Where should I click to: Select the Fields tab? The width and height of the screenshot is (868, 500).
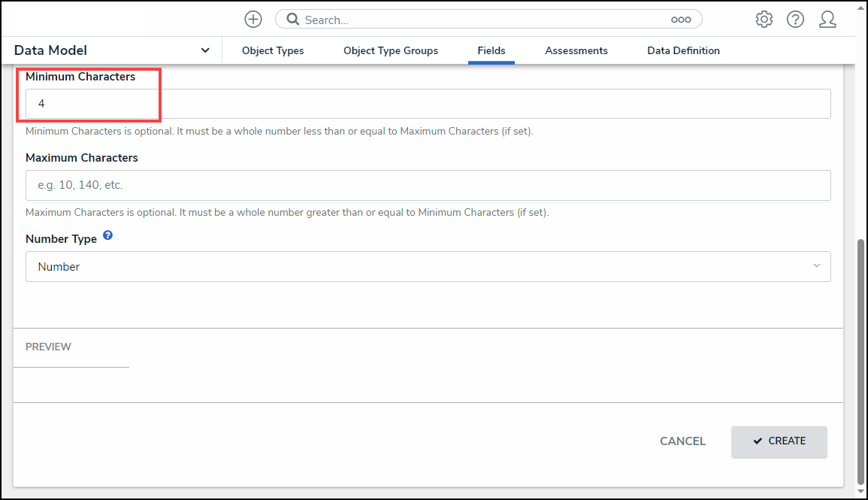point(491,50)
